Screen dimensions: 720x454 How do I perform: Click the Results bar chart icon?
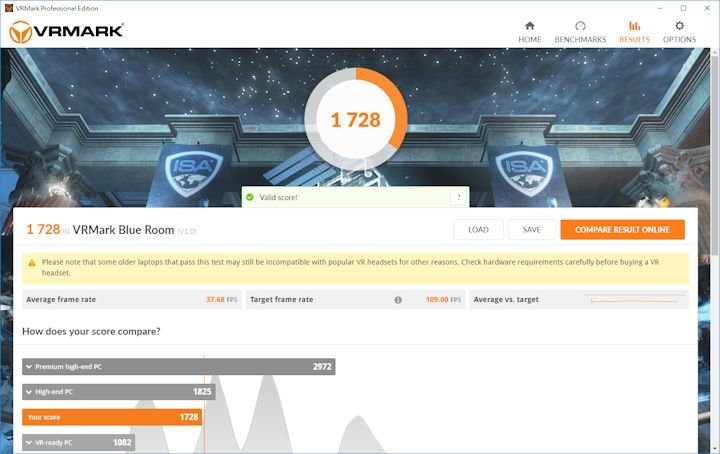[634, 26]
